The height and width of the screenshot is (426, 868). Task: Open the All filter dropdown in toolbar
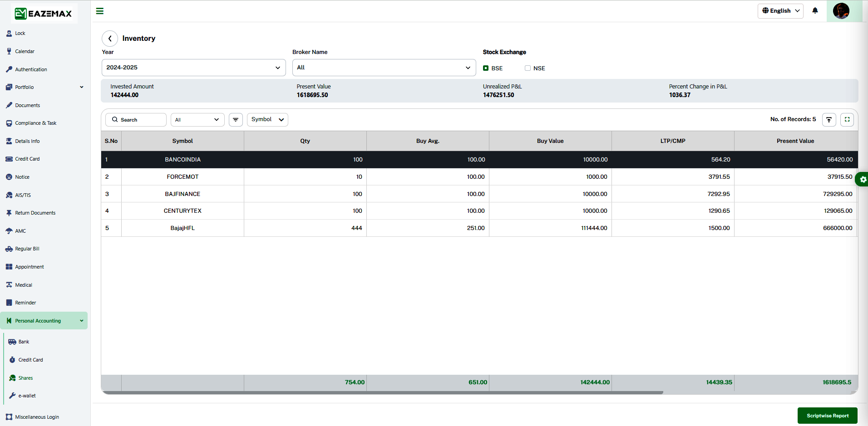click(197, 120)
